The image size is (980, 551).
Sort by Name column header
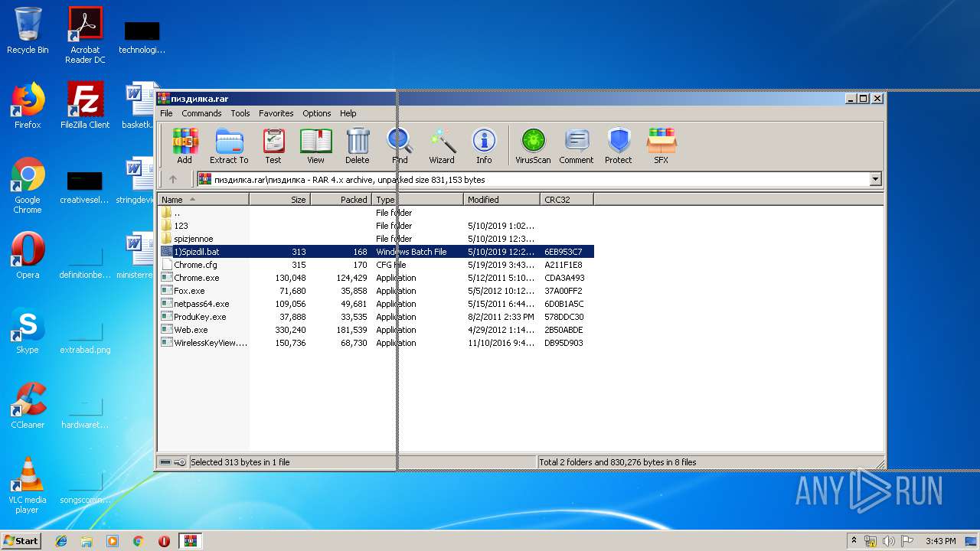204,199
